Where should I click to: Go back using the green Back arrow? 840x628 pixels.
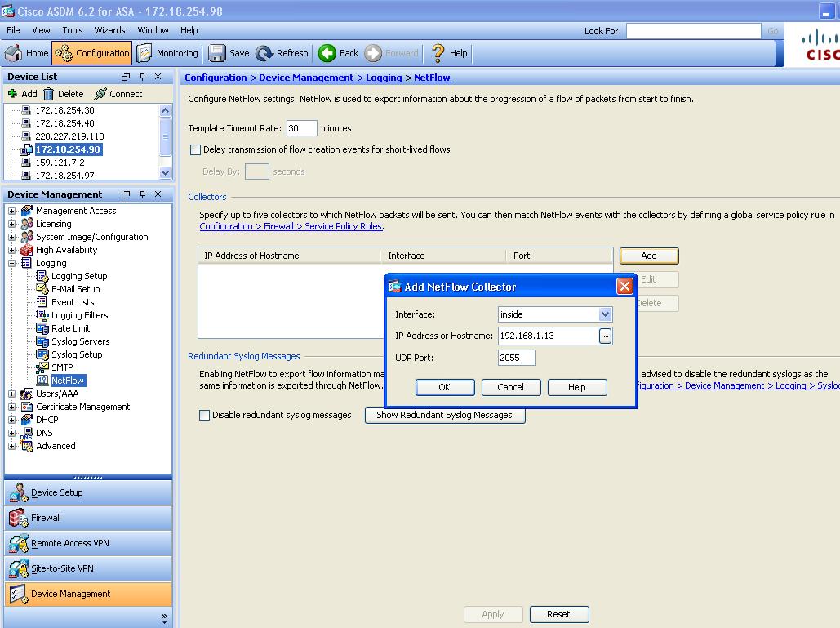pos(327,53)
